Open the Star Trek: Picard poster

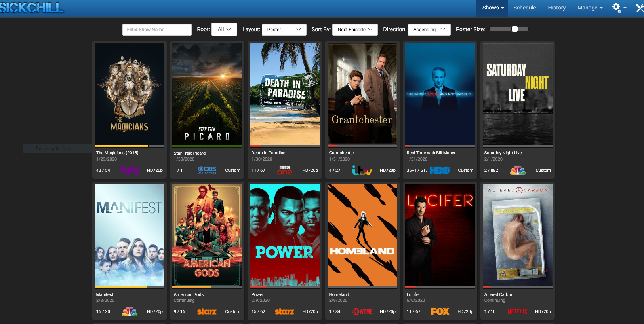coord(207,94)
